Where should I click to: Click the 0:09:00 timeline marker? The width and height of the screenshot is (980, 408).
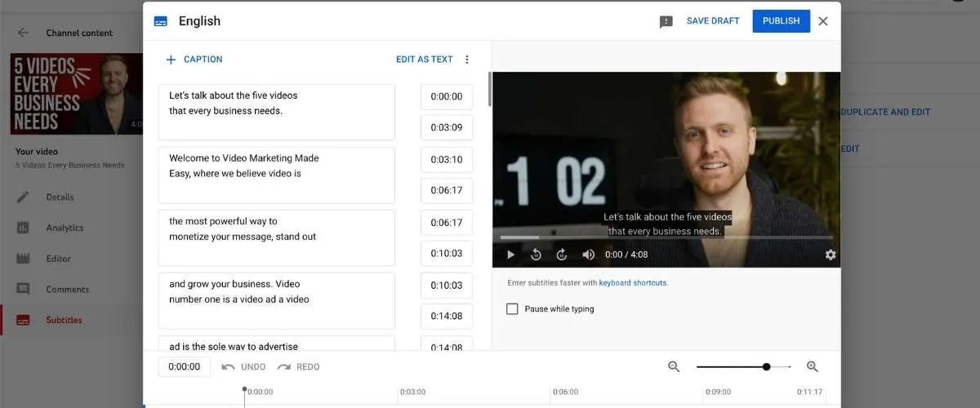tap(719, 392)
